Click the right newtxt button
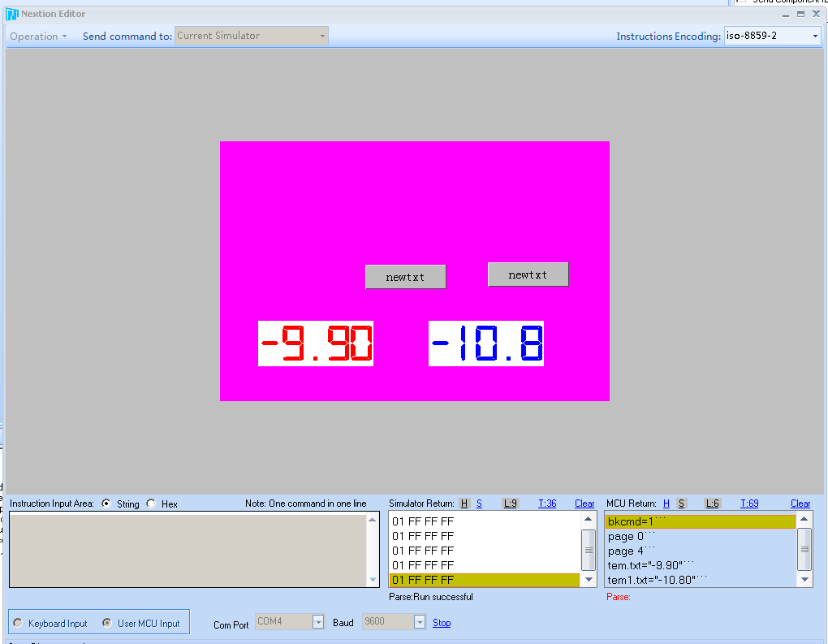828x644 pixels. [528, 274]
